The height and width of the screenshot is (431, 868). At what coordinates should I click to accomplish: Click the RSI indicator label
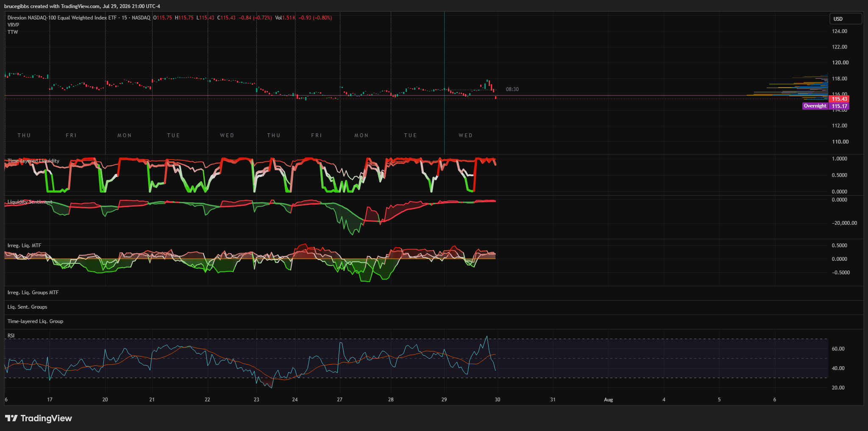point(11,336)
